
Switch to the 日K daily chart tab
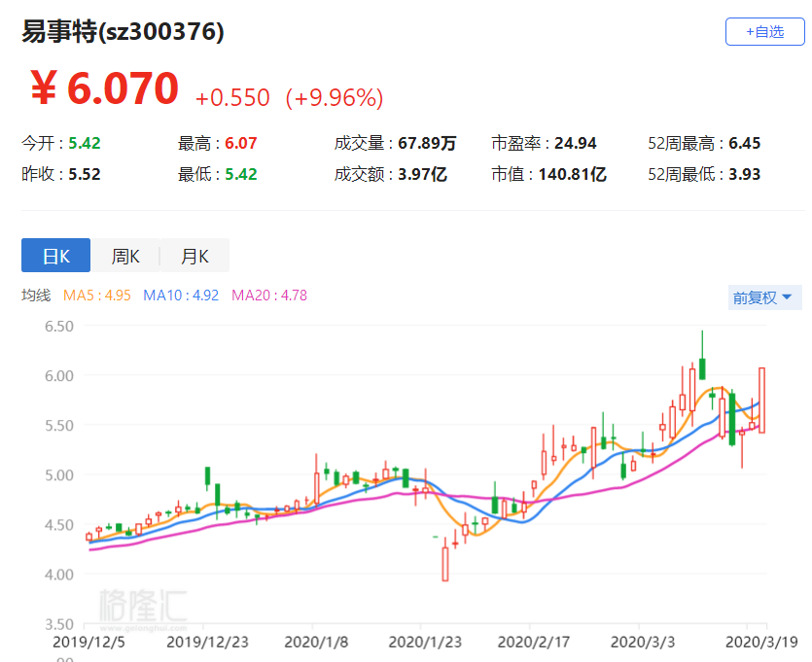tap(55, 256)
